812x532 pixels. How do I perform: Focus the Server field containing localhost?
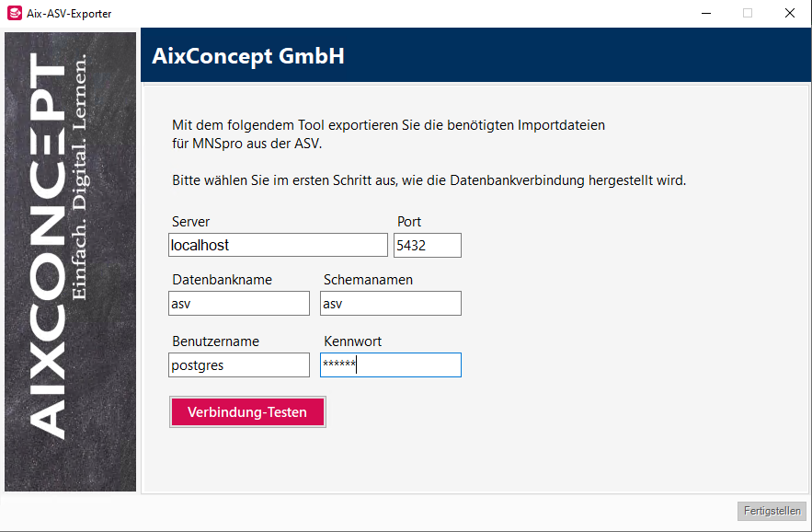pyautogui.click(x=278, y=245)
